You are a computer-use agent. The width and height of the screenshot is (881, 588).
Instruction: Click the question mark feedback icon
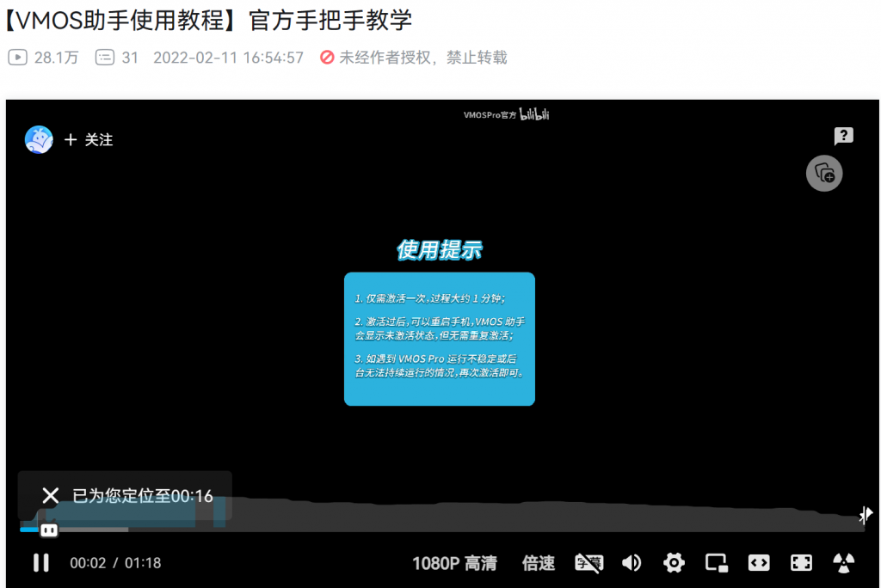click(843, 136)
